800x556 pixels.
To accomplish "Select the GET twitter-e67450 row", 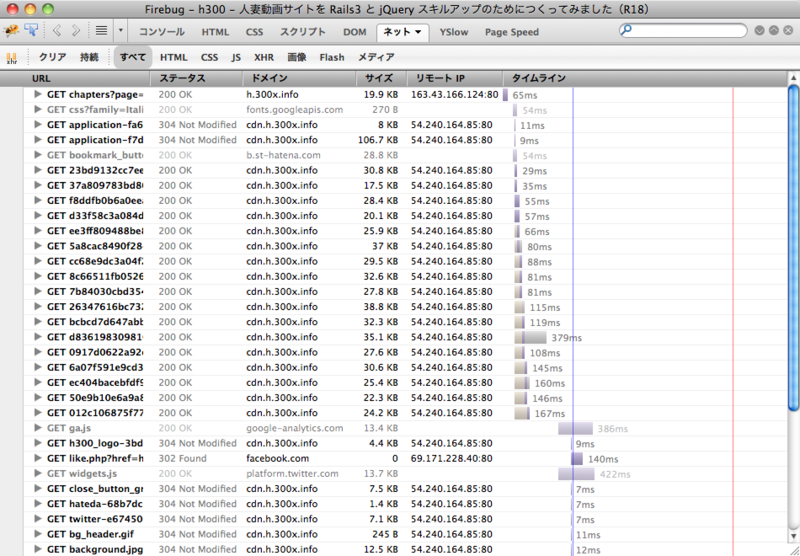I will click(x=405, y=519).
